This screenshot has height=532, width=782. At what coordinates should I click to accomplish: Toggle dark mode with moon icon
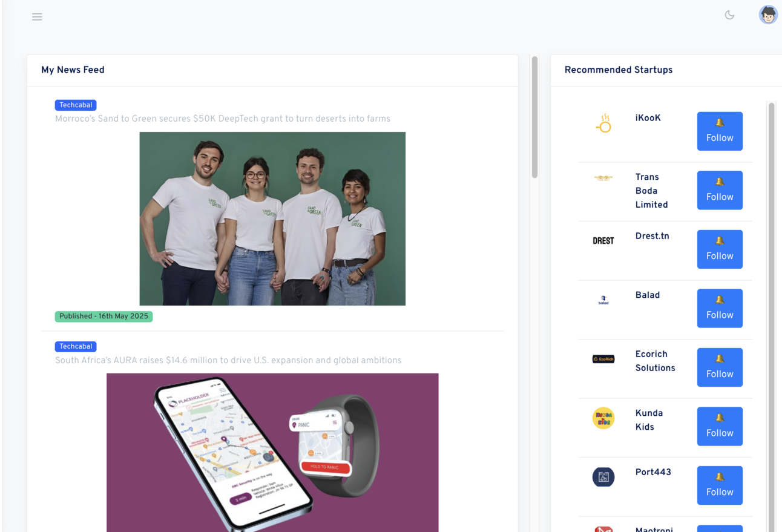click(729, 15)
